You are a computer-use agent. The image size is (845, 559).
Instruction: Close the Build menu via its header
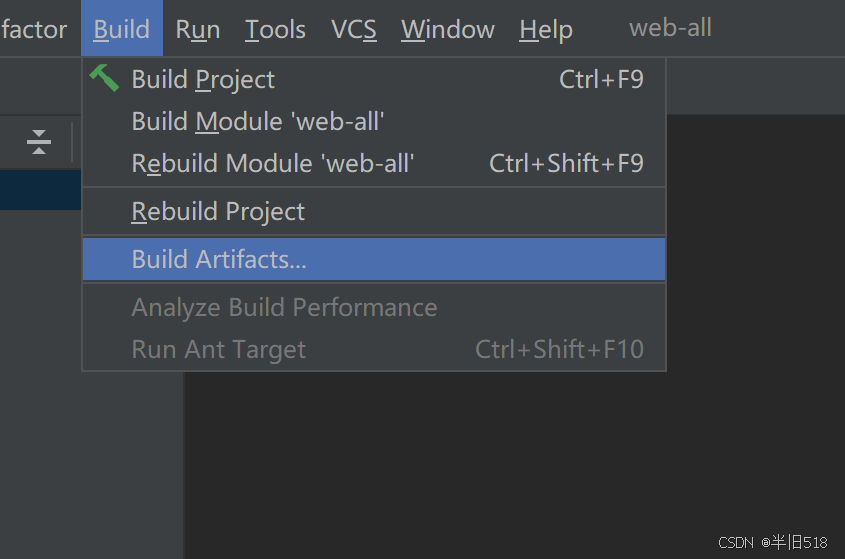click(x=122, y=29)
